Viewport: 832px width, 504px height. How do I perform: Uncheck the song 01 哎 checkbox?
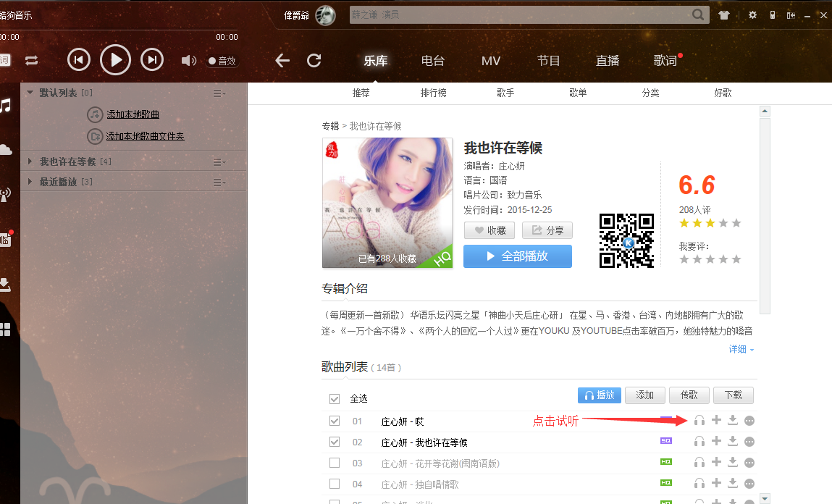click(335, 421)
